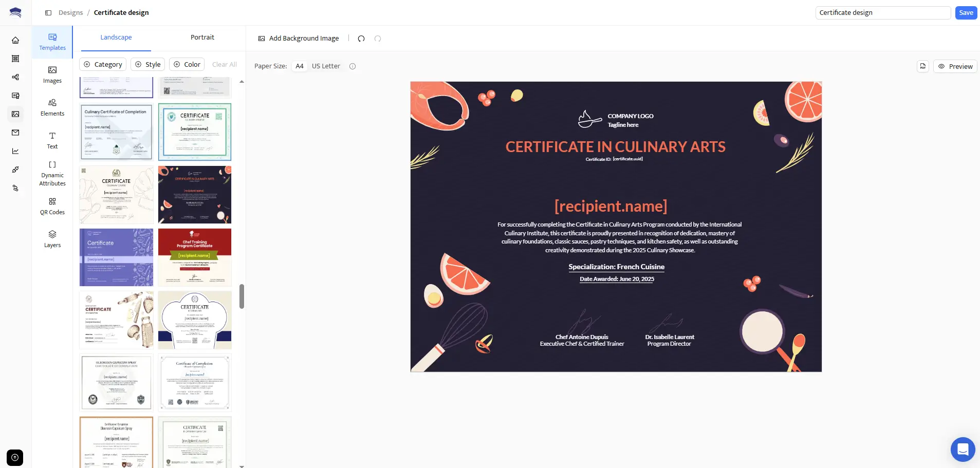980x468 pixels.
Task: Save the certificate design
Action: click(x=966, y=12)
